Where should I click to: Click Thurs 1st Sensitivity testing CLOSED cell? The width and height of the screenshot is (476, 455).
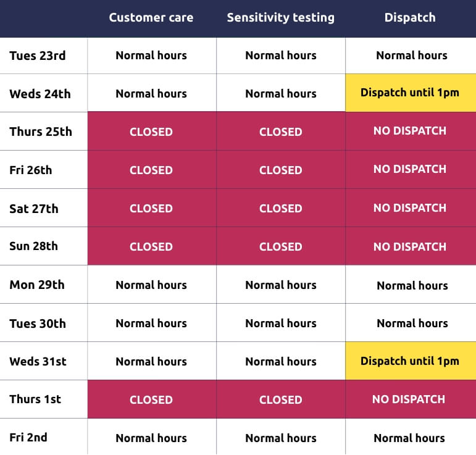pyautogui.click(x=281, y=399)
